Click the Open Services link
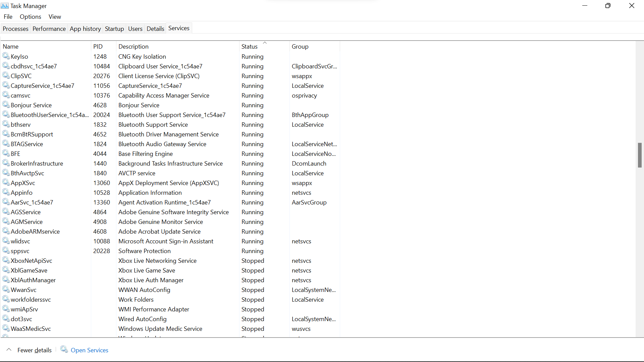 pos(90,350)
